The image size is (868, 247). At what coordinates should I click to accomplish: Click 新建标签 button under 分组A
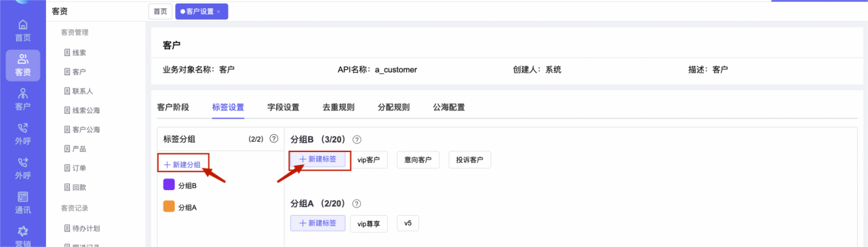click(318, 223)
